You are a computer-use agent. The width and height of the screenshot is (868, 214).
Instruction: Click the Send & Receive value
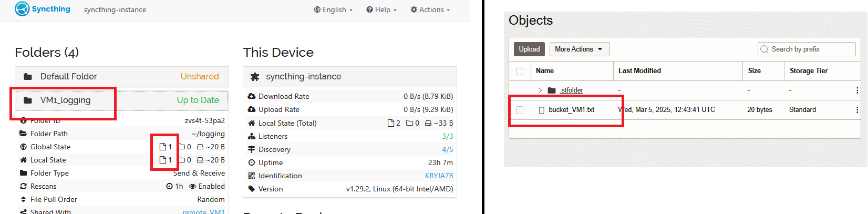pyautogui.click(x=199, y=173)
